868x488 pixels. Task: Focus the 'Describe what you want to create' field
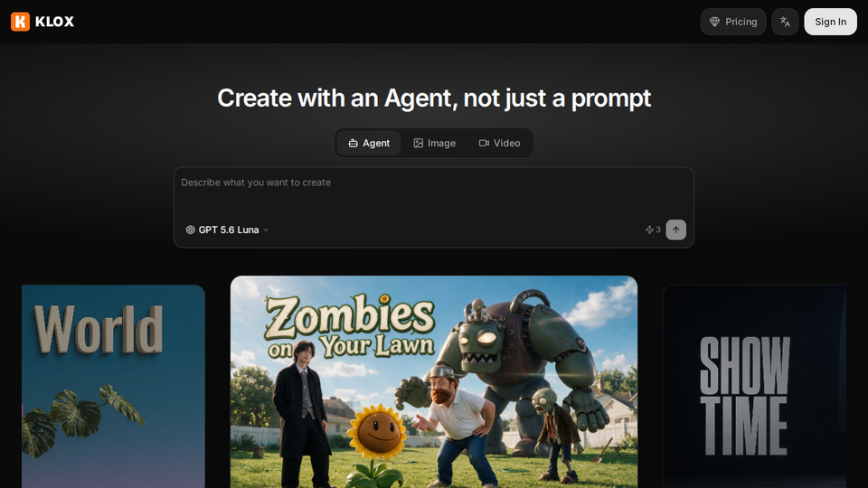433,192
